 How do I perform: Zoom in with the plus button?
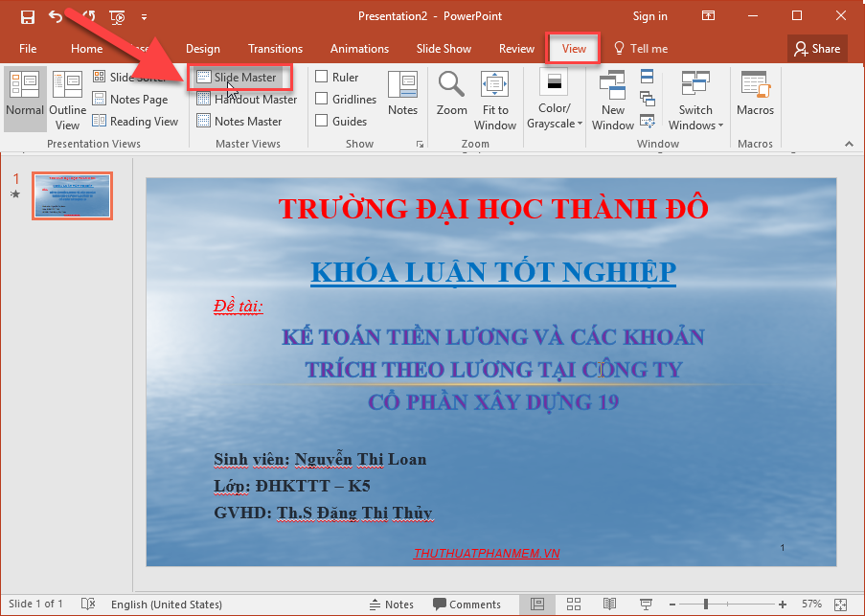783,605
